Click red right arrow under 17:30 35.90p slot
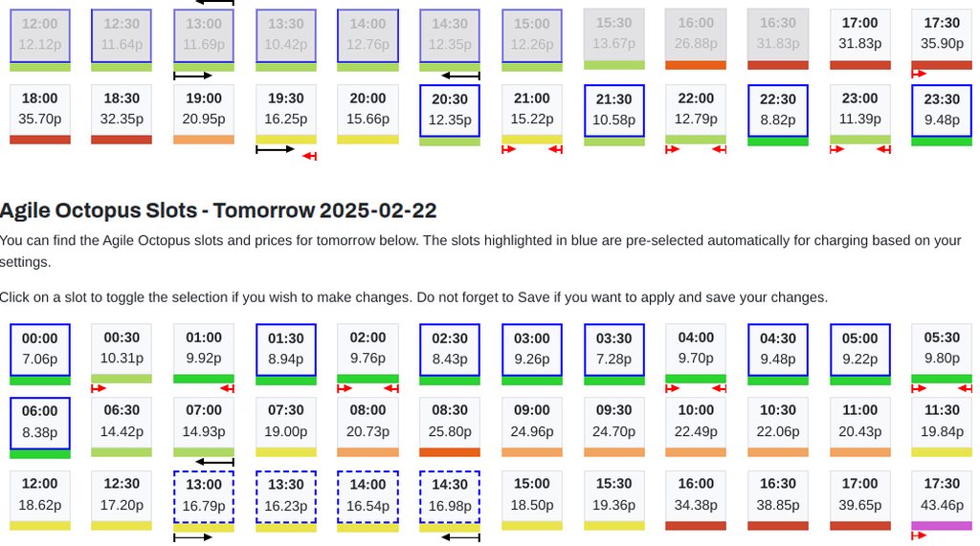 tap(919, 74)
